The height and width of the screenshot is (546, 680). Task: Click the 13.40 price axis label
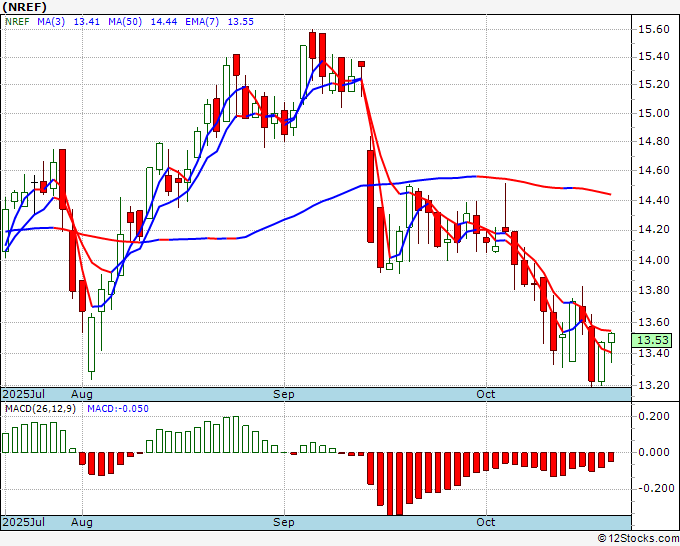tap(654, 353)
